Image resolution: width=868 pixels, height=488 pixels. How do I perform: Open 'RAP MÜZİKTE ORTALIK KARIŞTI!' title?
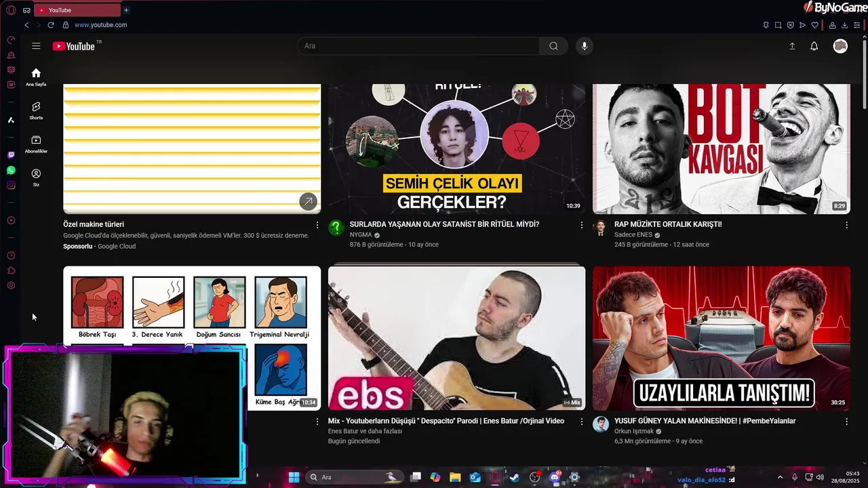pos(668,224)
